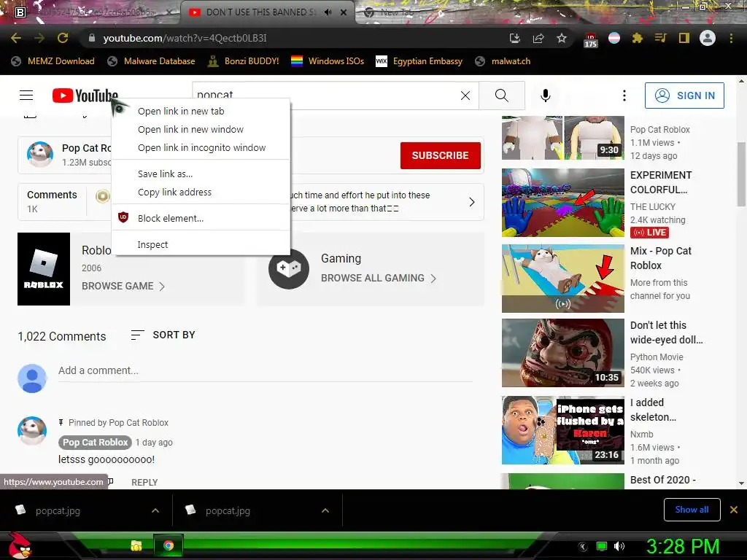Click Show all downloads

point(692,510)
